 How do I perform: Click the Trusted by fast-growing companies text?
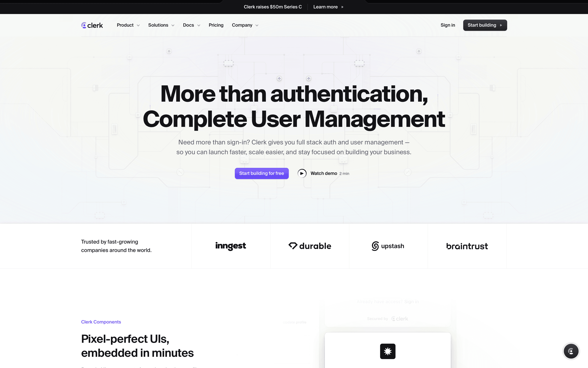[x=116, y=246]
